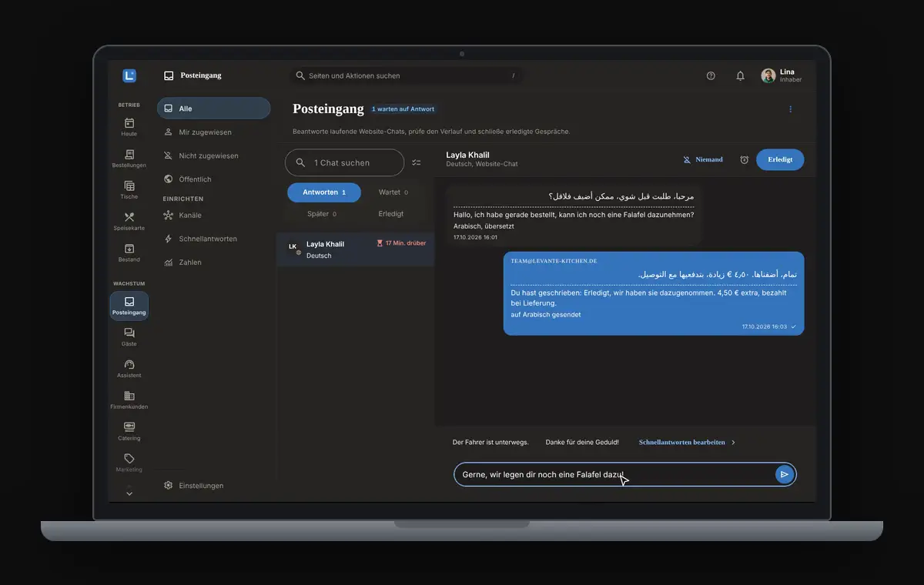Select the Alle inbox filter
The height and width of the screenshot is (585, 924).
click(x=213, y=109)
